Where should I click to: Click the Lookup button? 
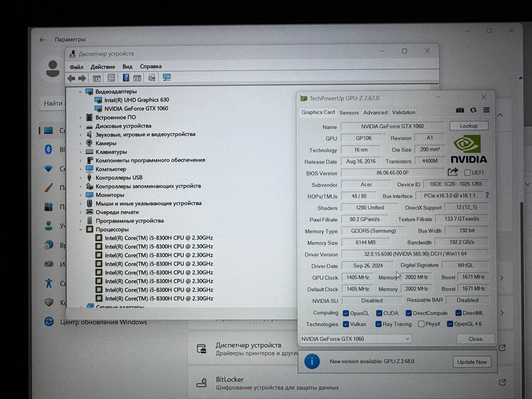(468, 126)
